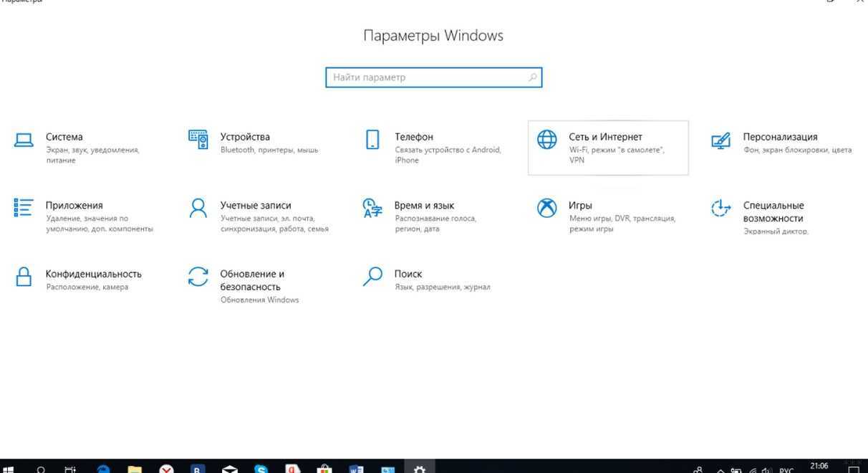Click the Устройства devices icon
The image size is (868, 473).
[198, 140]
